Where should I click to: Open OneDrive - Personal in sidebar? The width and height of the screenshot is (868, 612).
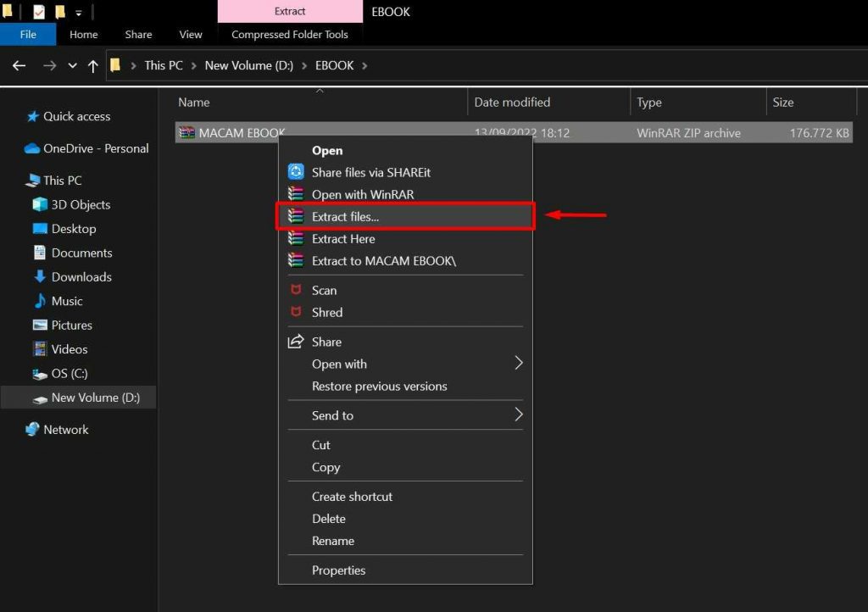pyautogui.click(x=96, y=148)
